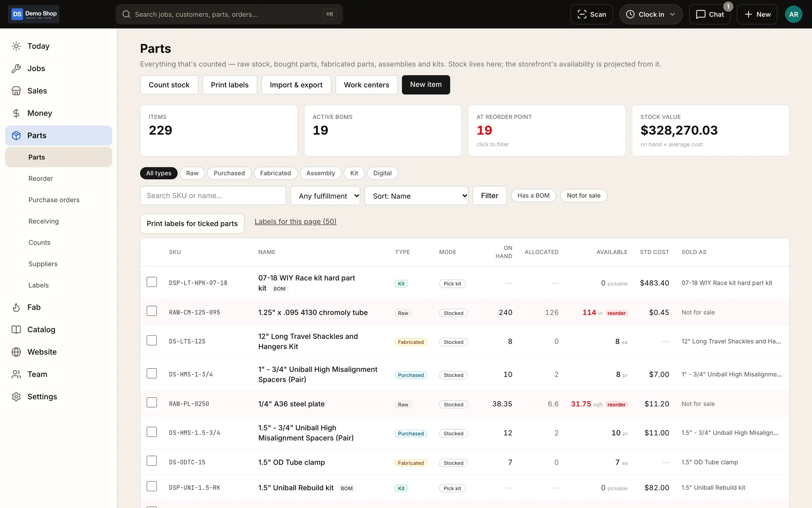Open the Sort: Name dropdown
Viewport: 812px width, 508px height.
(416, 196)
